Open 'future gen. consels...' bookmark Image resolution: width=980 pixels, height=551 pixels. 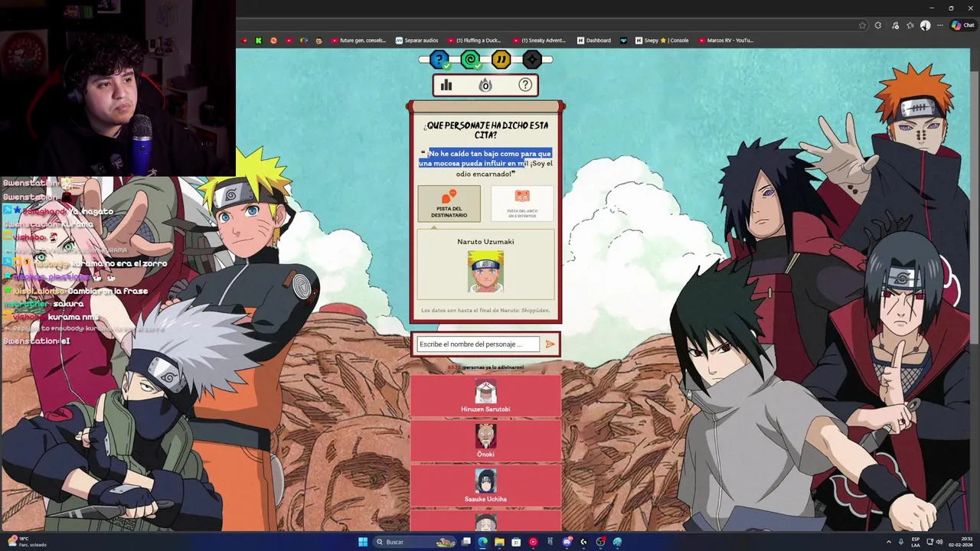tap(358, 41)
